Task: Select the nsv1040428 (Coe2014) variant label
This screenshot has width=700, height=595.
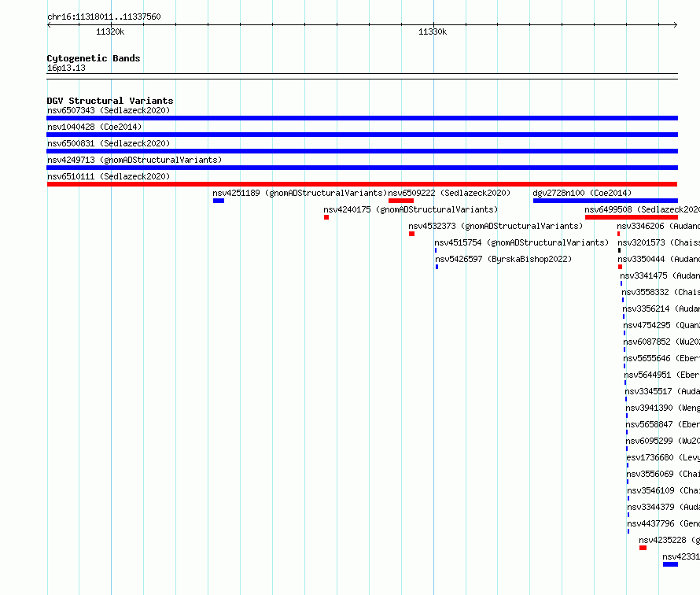Action: point(94,127)
